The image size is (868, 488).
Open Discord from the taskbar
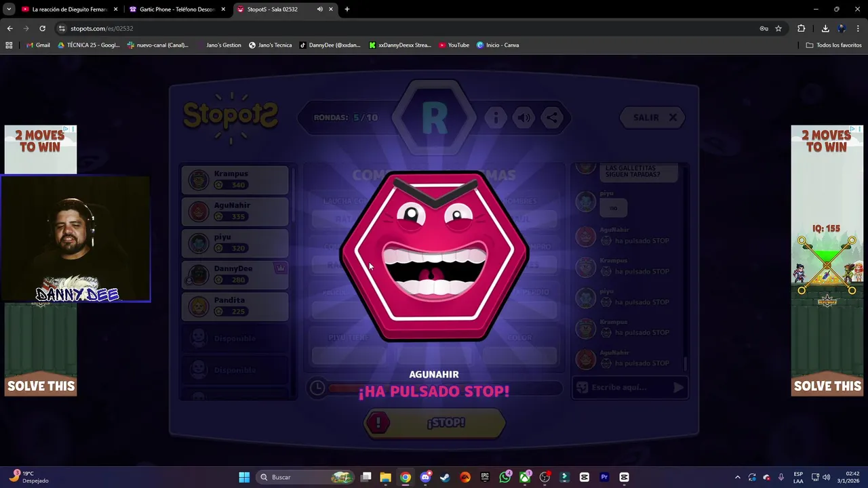[x=425, y=477]
